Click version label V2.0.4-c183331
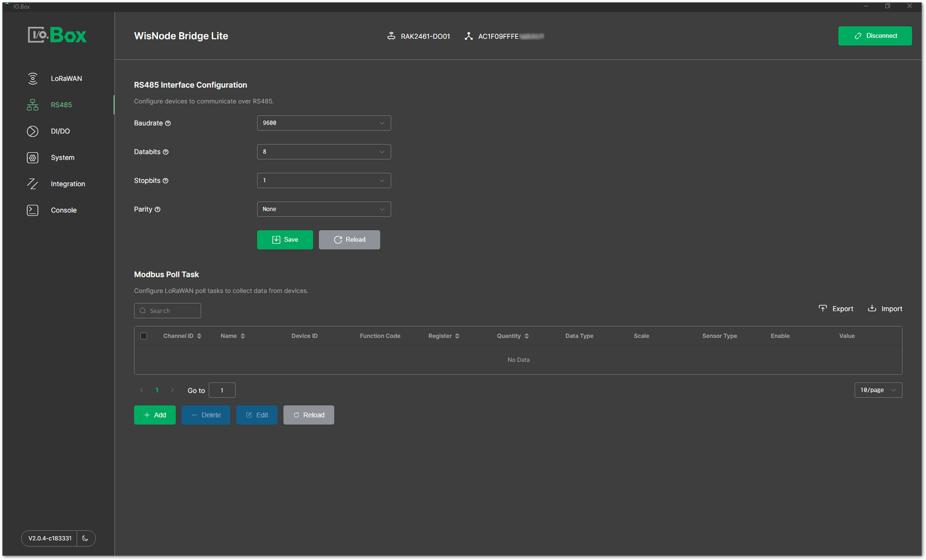 click(50, 538)
